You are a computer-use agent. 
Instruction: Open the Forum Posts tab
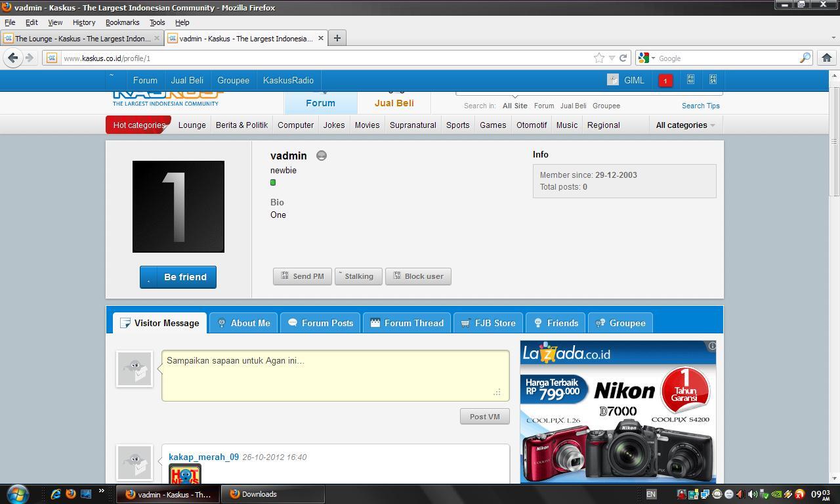pos(321,323)
